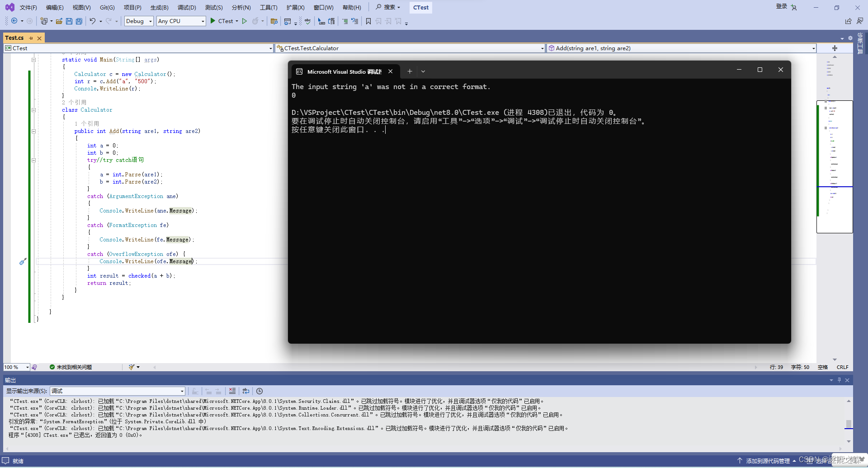Screen dimensions: 868x468
Task: Click the New Project toolbar icon
Action: (44, 21)
